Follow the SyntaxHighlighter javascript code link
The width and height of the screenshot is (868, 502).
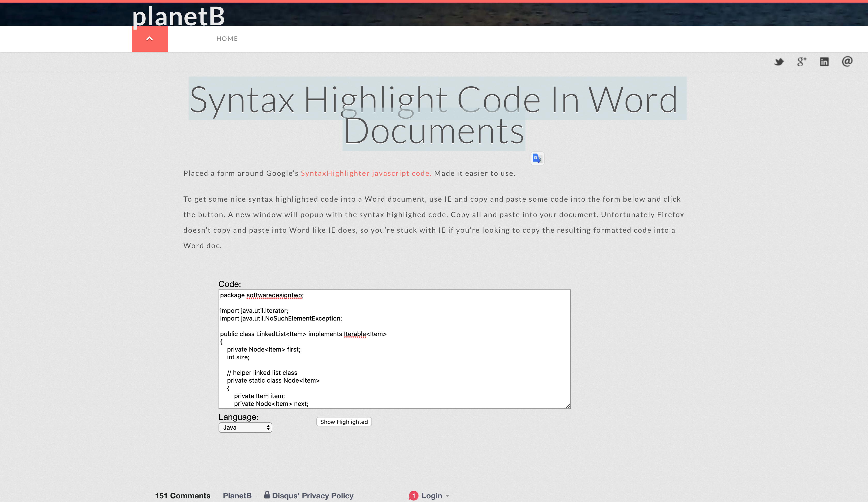pyautogui.click(x=366, y=173)
